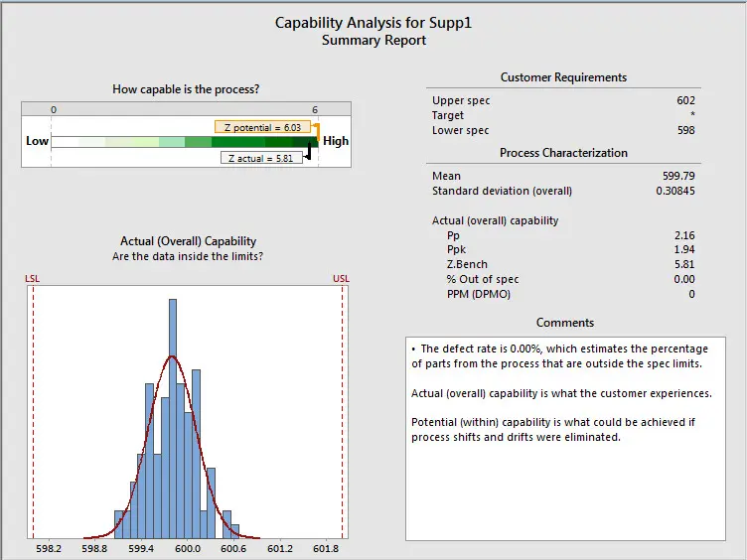This screenshot has width=747, height=560.
Task: Click the Customer Requirements heading
Action: point(563,77)
